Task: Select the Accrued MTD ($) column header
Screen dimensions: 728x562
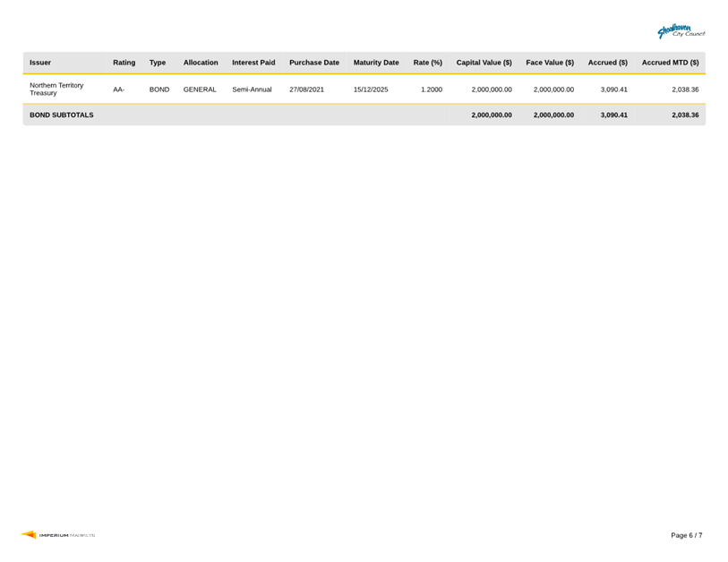Action: click(x=670, y=63)
